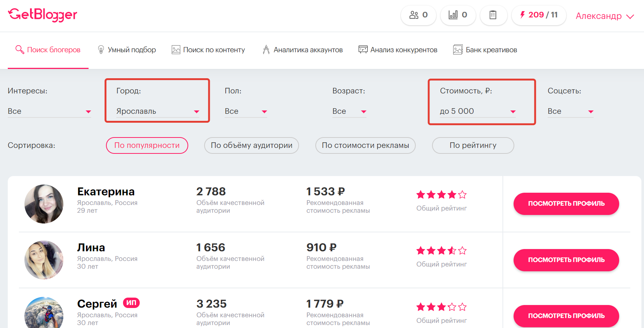Image resolution: width=644 pixels, height=328 pixels.
Task: View Сергей's profile button
Action: tap(566, 316)
